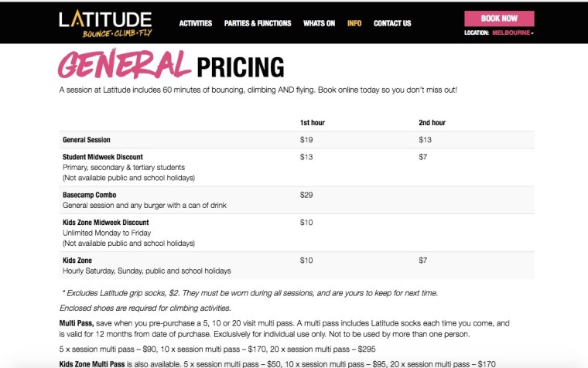Open the Activities menu
The height and width of the screenshot is (368, 588).
pyautogui.click(x=196, y=23)
